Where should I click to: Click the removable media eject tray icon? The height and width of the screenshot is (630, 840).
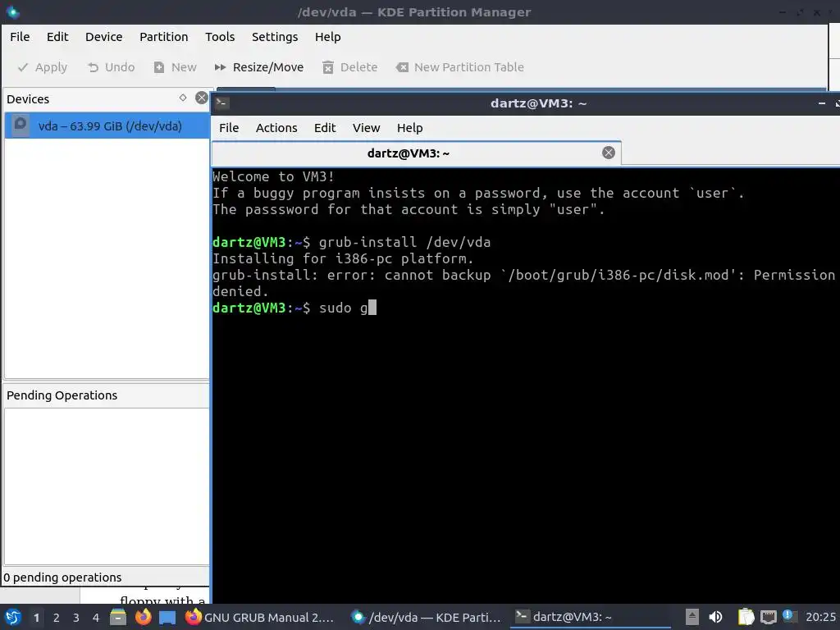tap(692, 617)
